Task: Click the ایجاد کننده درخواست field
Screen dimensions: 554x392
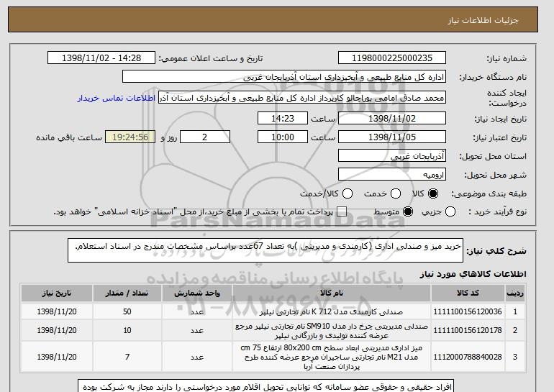Action: (x=302, y=98)
